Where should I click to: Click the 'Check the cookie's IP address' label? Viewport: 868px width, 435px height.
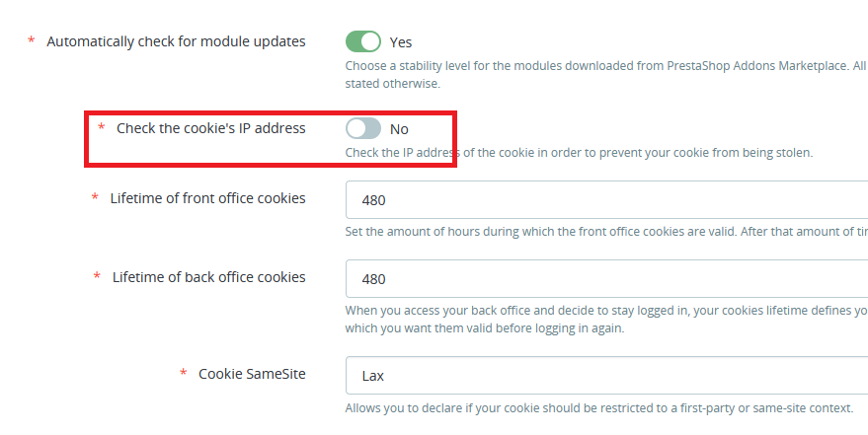pos(211,128)
